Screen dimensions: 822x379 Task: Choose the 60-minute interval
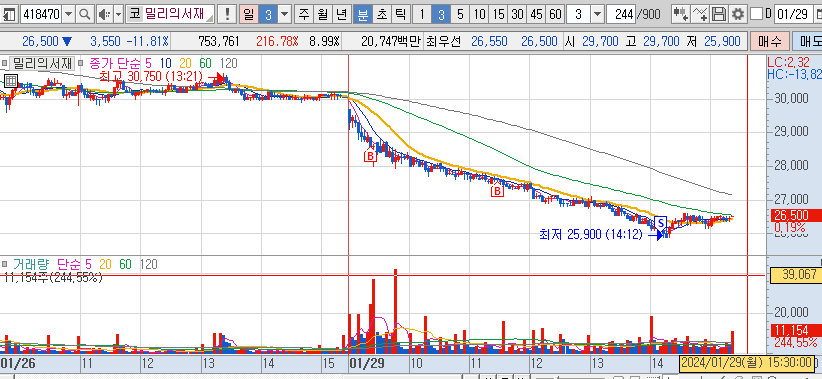555,14
